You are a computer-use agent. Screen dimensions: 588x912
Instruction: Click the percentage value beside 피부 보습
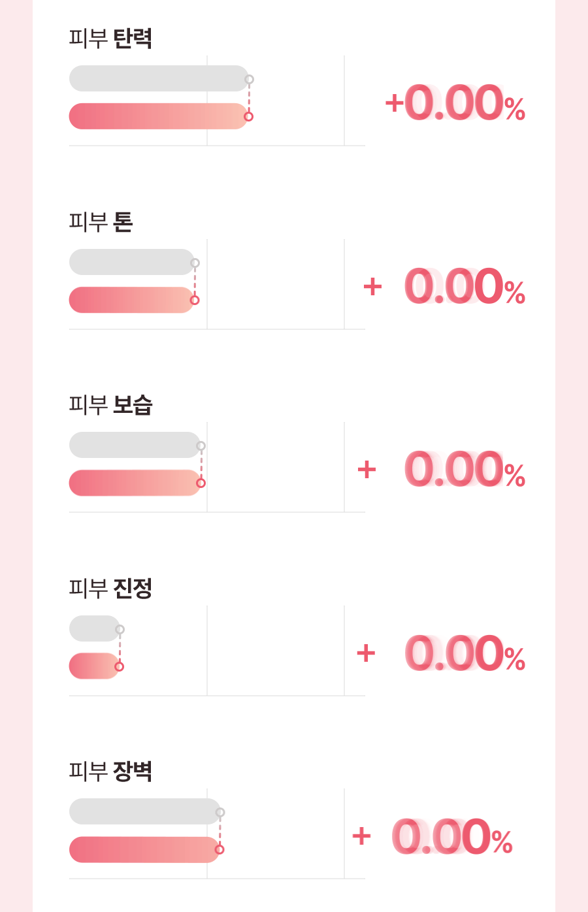(x=465, y=470)
